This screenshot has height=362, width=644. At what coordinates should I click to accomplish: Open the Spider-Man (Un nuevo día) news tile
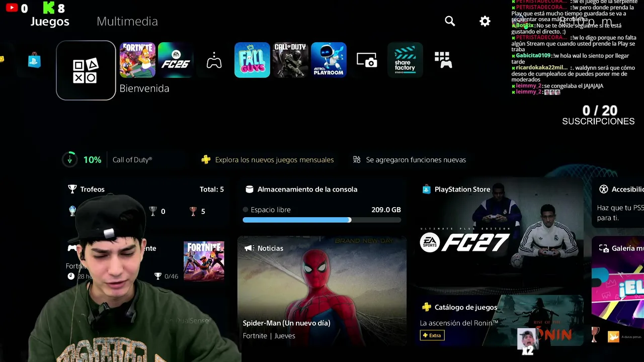[322, 291]
